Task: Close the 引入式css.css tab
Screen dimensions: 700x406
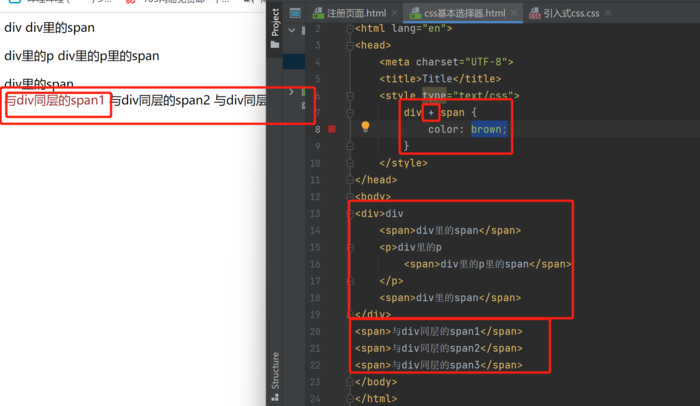Action: click(608, 13)
